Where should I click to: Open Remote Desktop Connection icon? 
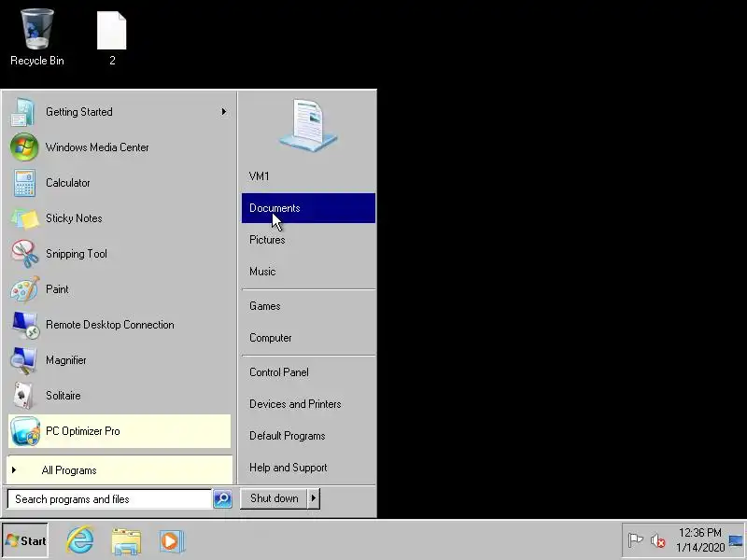[25, 325]
